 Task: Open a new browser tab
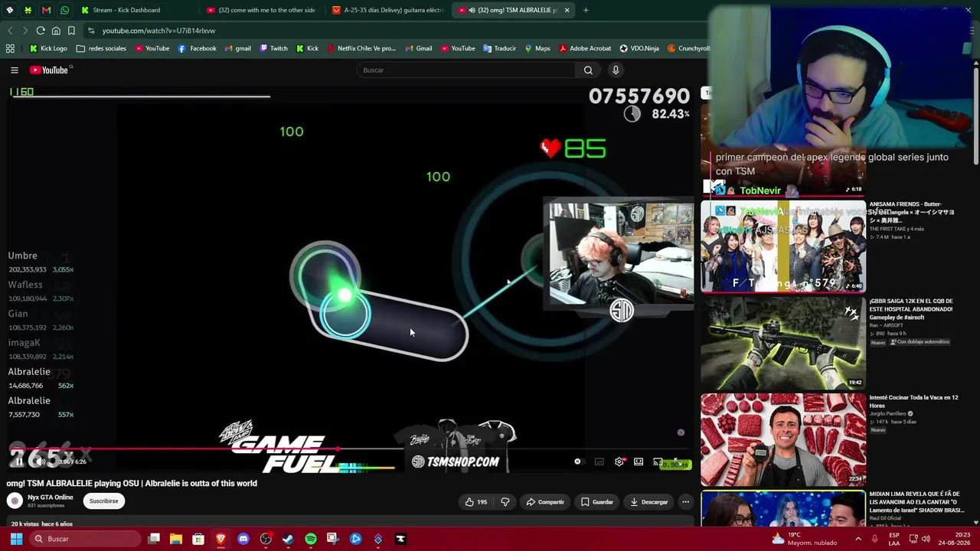pos(586,10)
